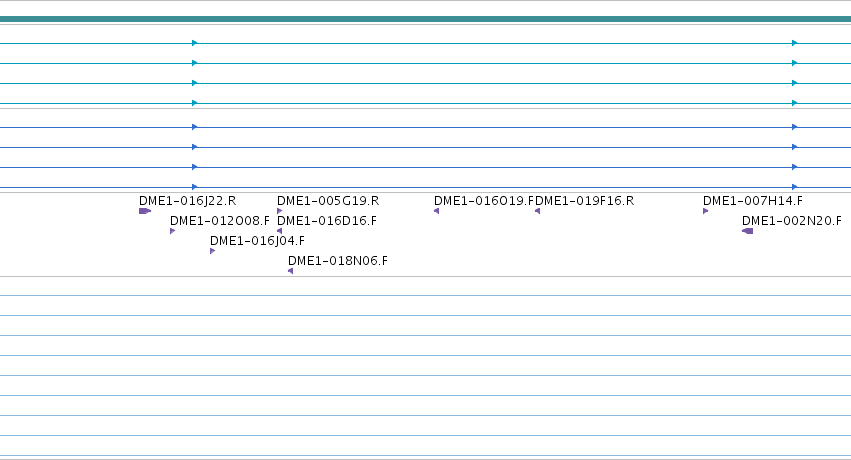The image size is (851, 460).
Task: Click the arrow glyph below DME1-018N06.F
Action: point(290,271)
